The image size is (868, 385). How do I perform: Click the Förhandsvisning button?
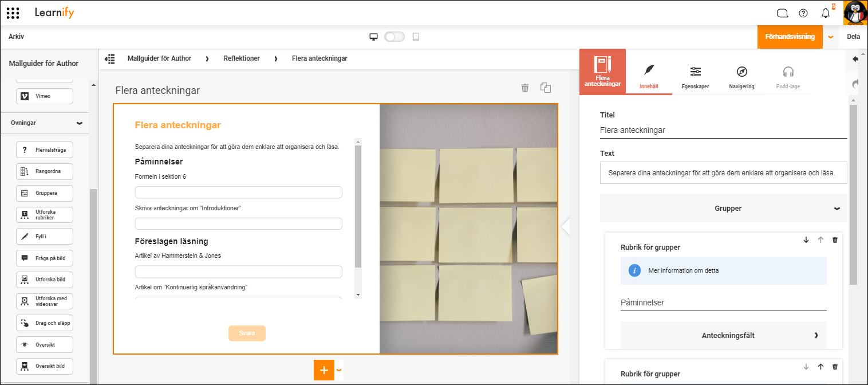(x=790, y=37)
